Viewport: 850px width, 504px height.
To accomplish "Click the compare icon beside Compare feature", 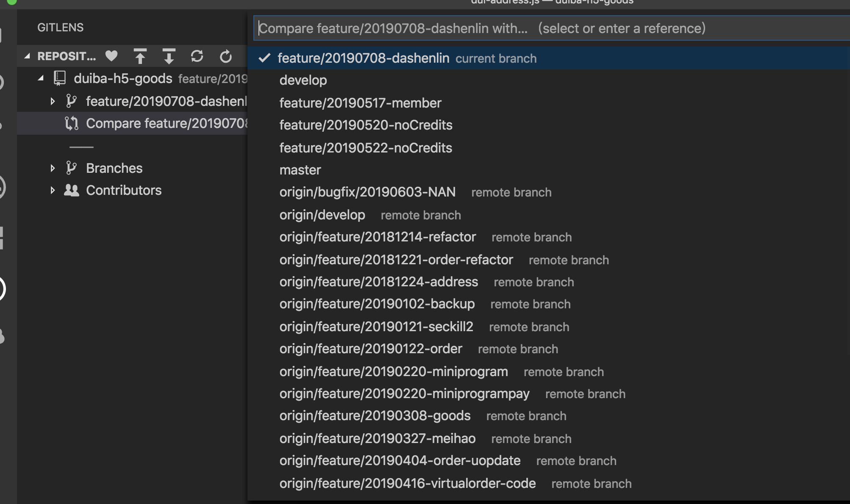I will click(x=72, y=123).
